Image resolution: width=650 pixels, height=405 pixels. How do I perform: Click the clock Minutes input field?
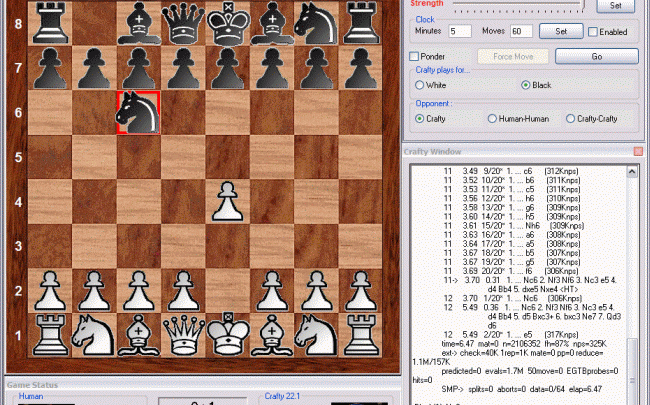[459, 31]
